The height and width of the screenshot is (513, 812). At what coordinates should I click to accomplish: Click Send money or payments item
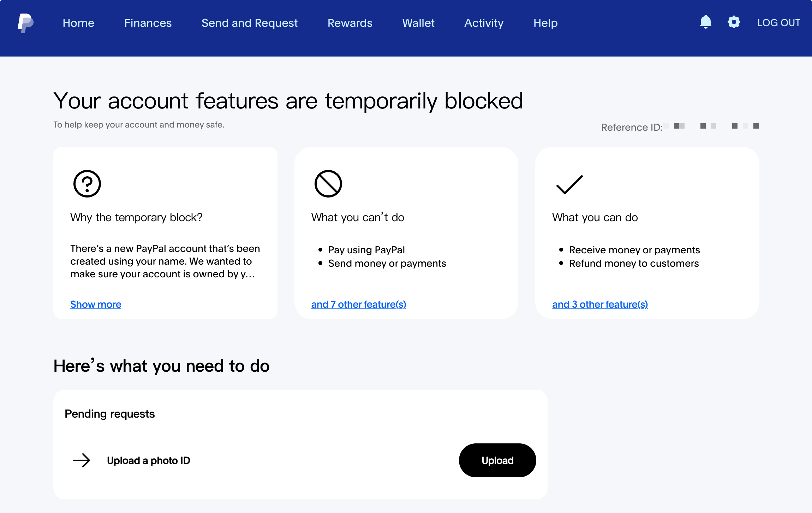point(387,263)
